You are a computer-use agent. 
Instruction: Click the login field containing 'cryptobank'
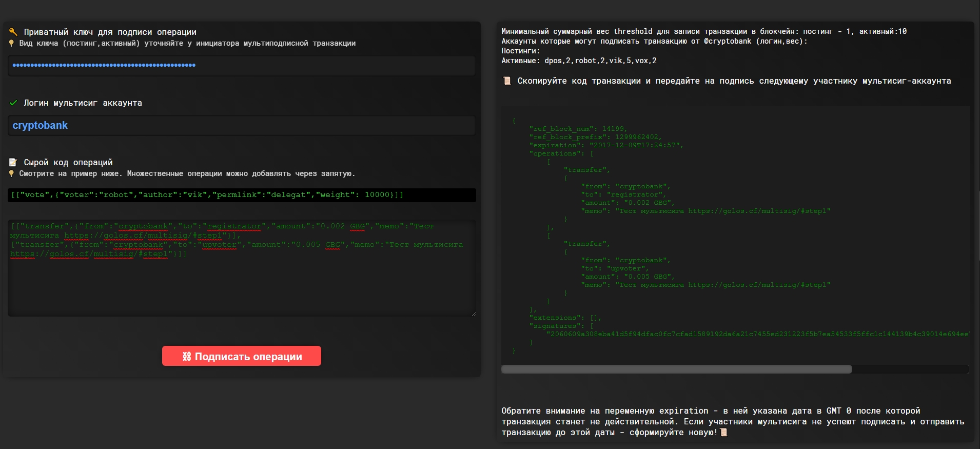pyautogui.click(x=241, y=126)
